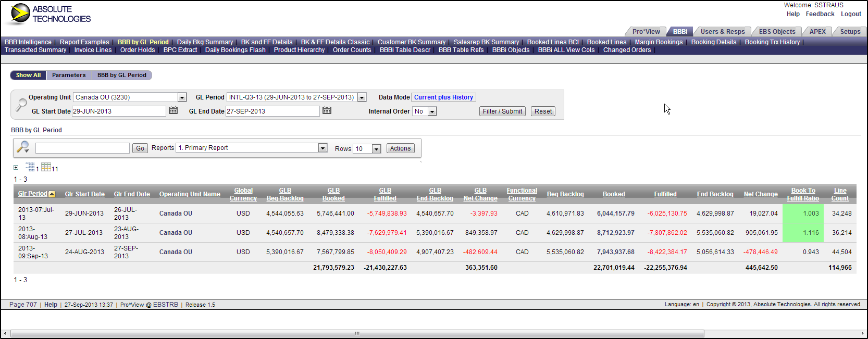The height and width of the screenshot is (339, 868).
Task: Open the Report Examples menu link
Action: (x=84, y=42)
